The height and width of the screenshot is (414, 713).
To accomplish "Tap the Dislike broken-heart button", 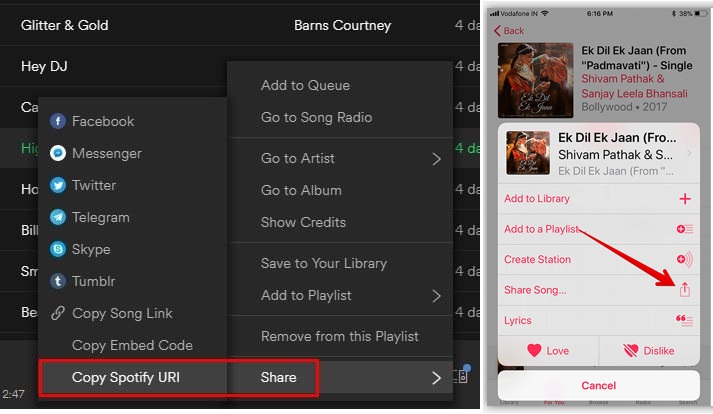I will (649, 350).
